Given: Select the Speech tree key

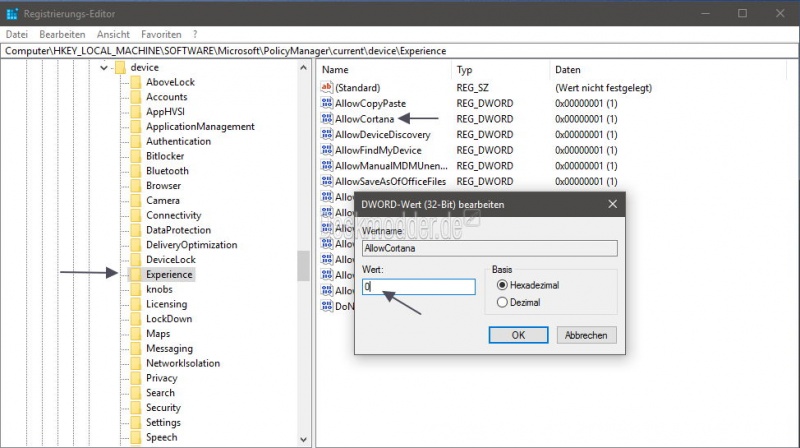Looking at the screenshot, I should click(161, 437).
